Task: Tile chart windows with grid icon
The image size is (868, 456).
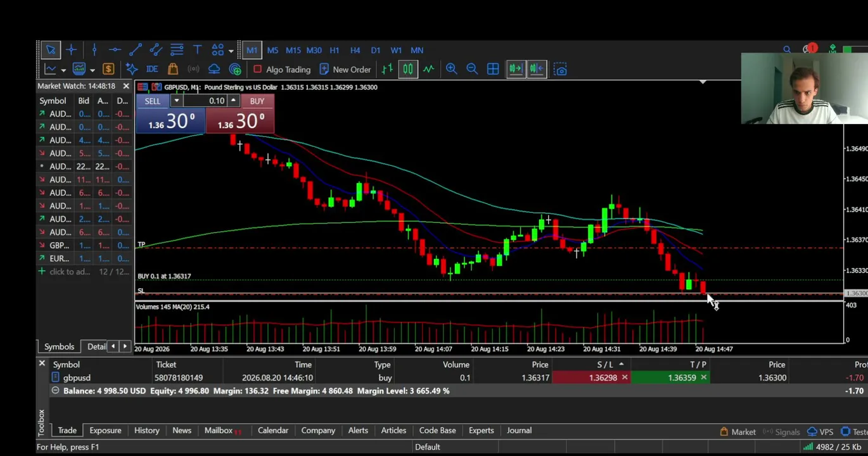Action: [x=493, y=70]
